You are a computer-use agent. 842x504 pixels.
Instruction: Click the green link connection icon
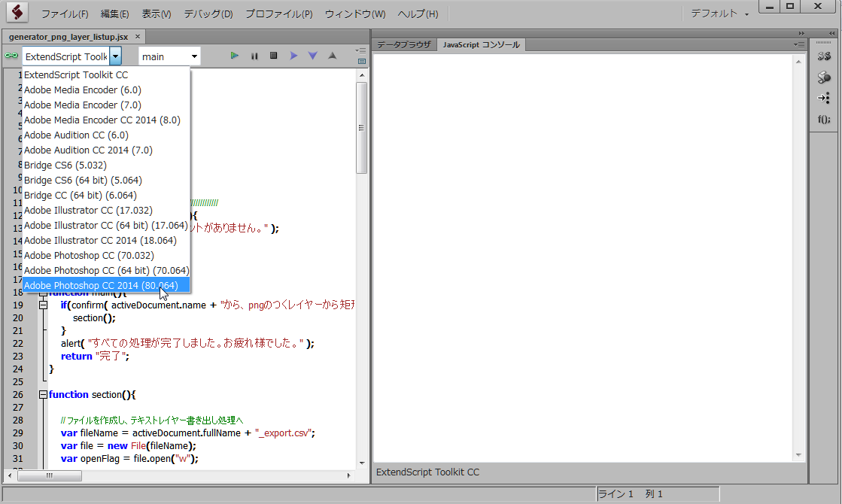coord(11,56)
